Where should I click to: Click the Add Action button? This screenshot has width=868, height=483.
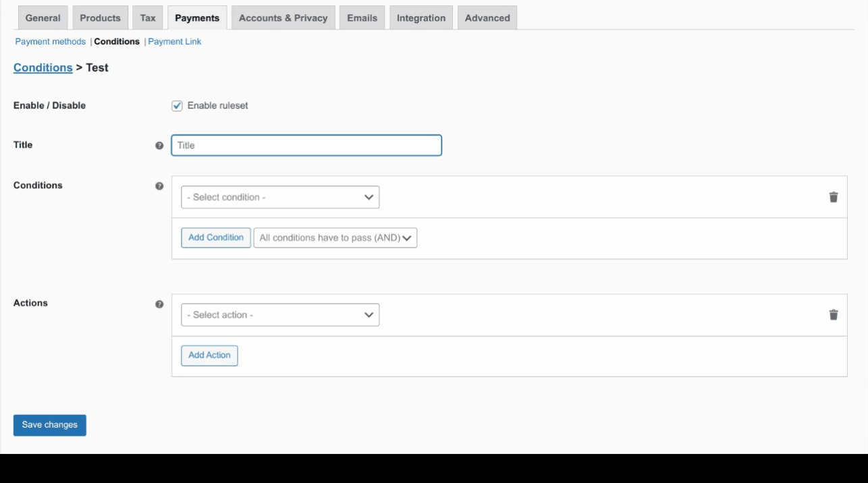(209, 356)
